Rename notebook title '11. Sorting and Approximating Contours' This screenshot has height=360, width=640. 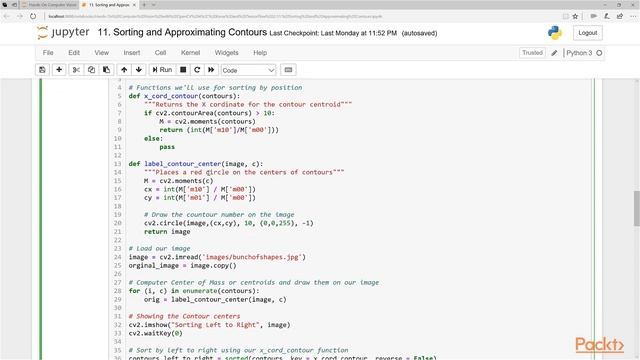182,32
